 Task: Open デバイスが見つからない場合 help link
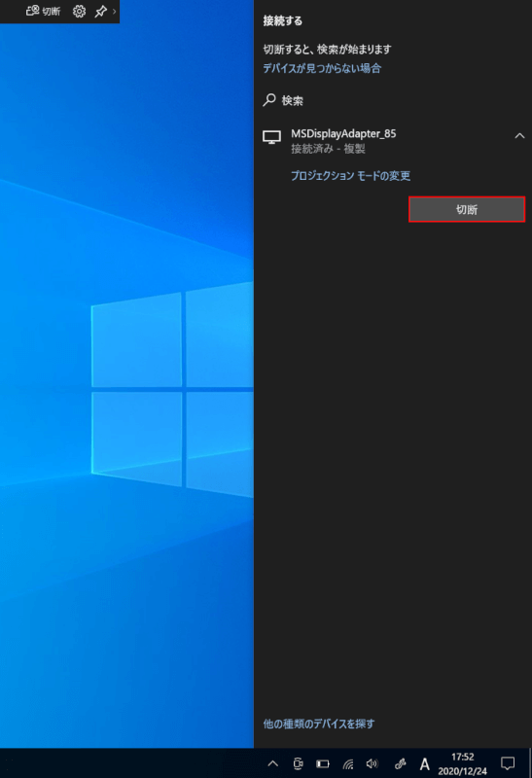pos(322,68)
